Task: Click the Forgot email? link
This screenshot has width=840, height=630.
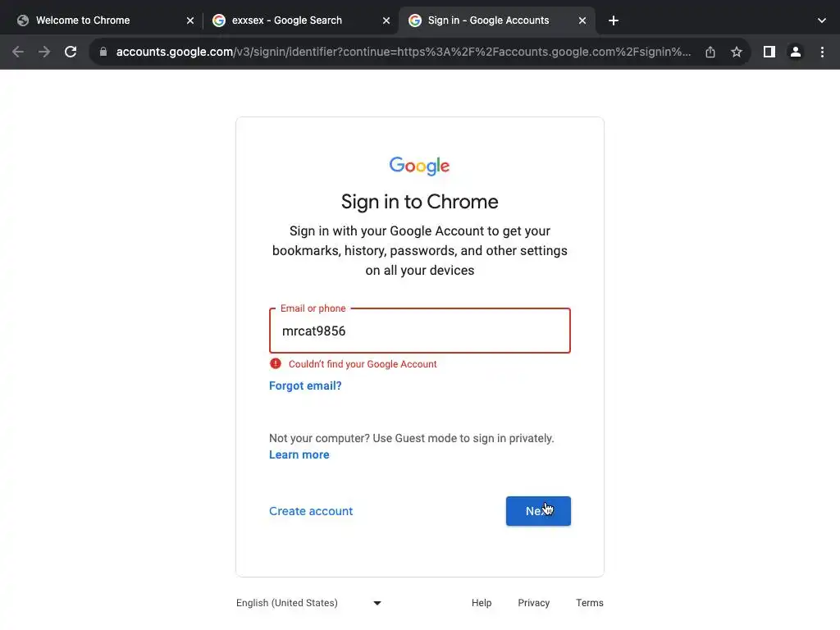Action: (305, 386)
